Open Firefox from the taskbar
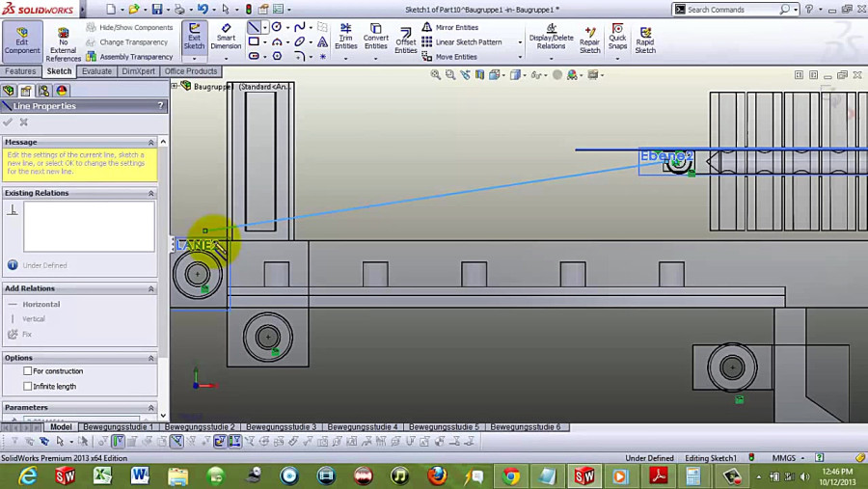 click(437, 475)
